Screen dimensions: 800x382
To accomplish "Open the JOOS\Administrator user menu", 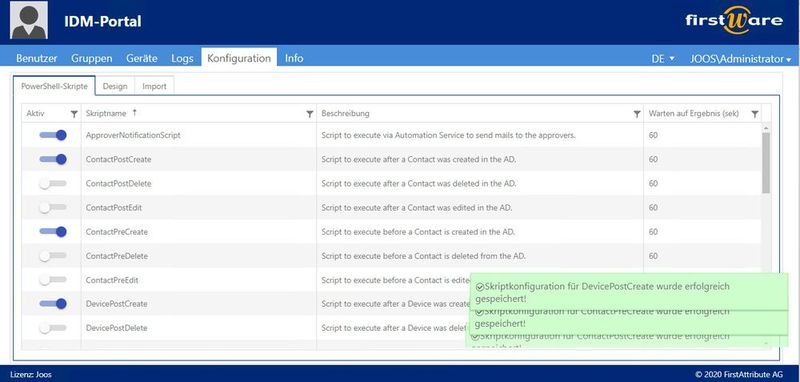I will pos(740,59).
